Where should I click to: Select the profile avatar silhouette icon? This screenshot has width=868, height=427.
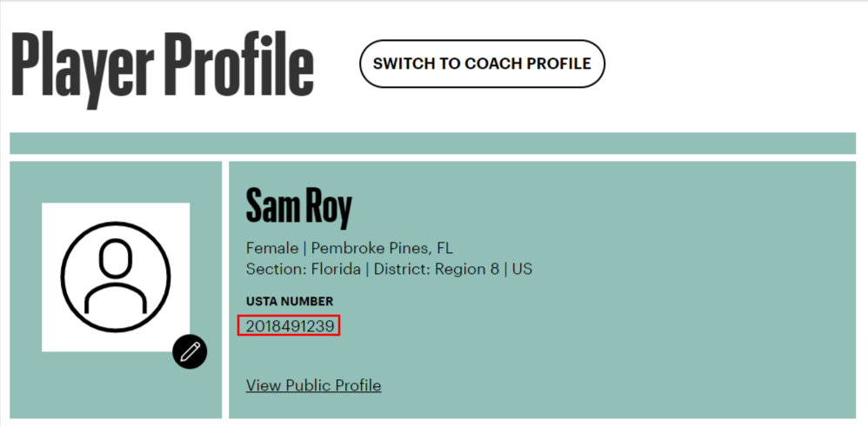point(116,277)
